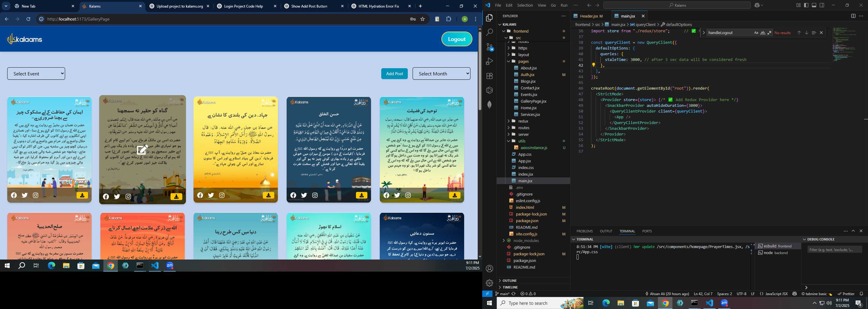The width and height of the screenshot is (868, 309).
Task: Open Chrome extensions puzzle icon
Action: coord(448,19)
